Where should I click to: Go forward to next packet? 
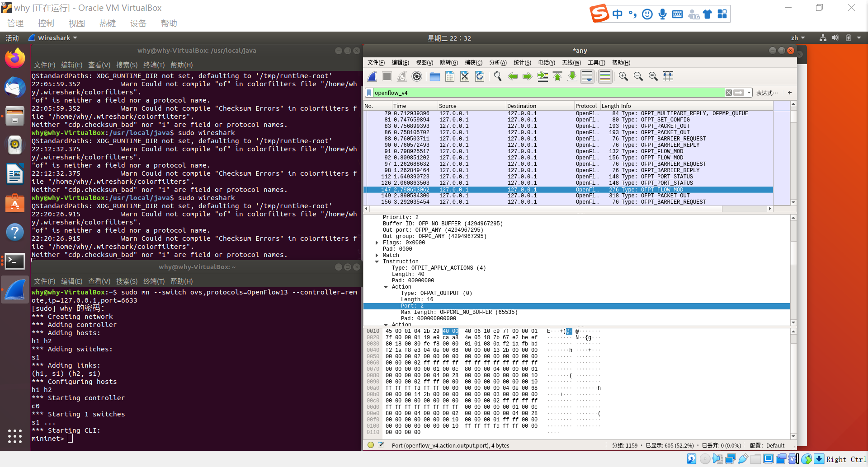point(528,77)
